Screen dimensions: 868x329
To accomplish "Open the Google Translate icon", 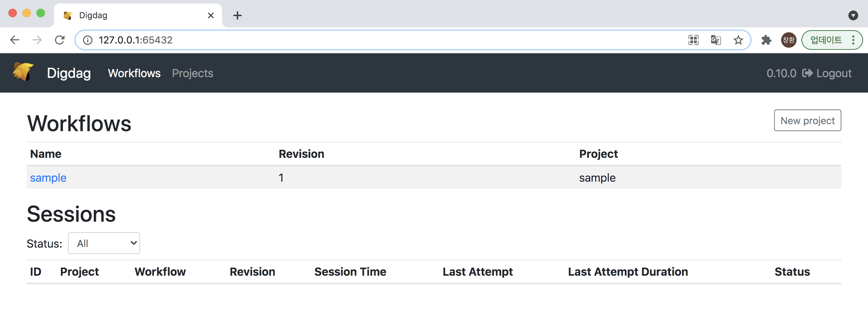I will (716, 40).
